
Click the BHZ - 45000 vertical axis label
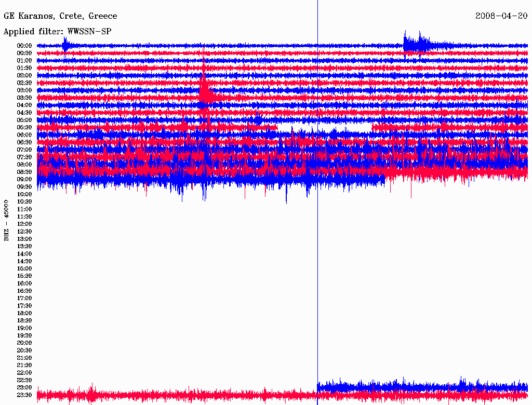(7, 220)
